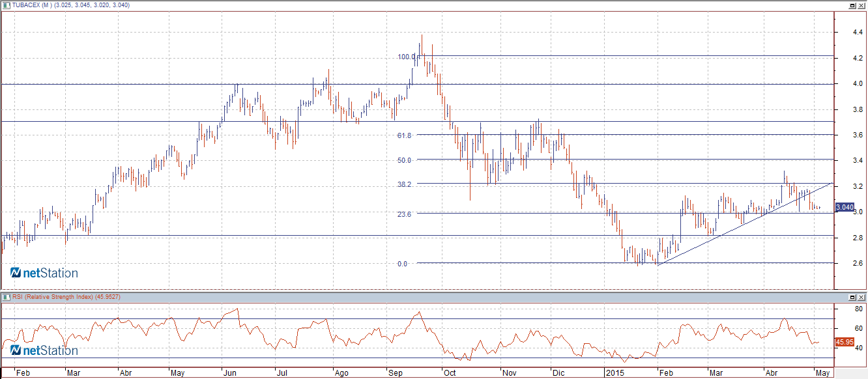Maximize the RSI indicator panel
The width and height of the screenshot is (868, 379).
852,297
